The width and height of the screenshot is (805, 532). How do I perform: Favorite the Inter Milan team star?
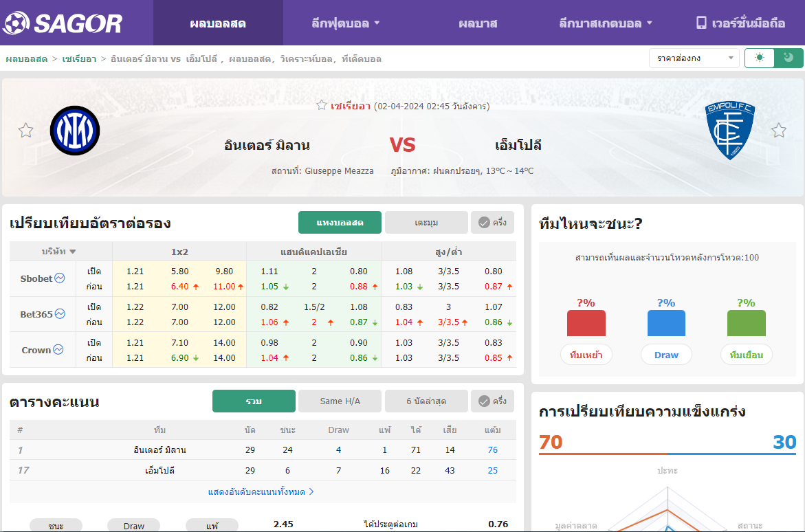pyautogui.click(x=25, y=131)
